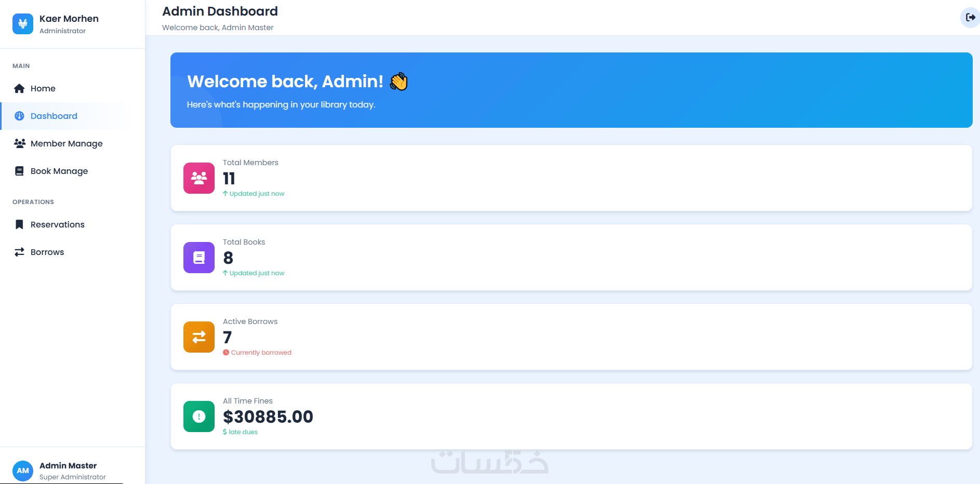Click the Kaer Morhen logo icon
Image resolution: width=980 pixels, height=484 pixels.
pos(23,24)
